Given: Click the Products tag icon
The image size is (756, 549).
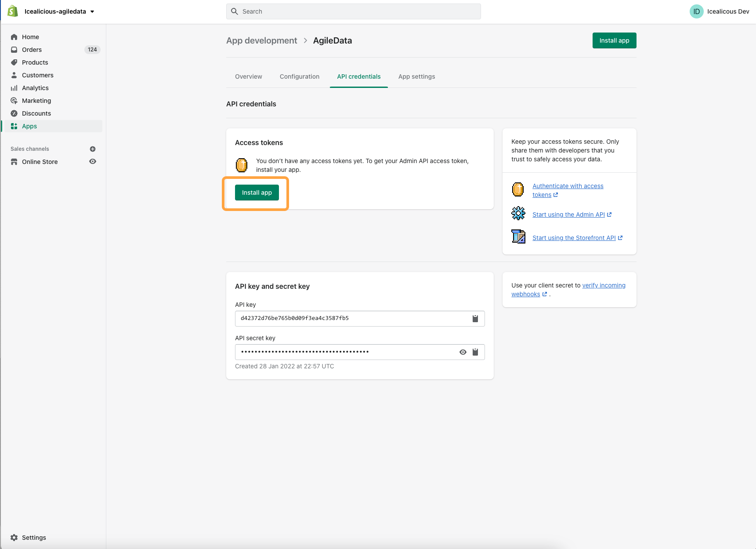Looking at the screenshot, I should (x=14, y=62).
